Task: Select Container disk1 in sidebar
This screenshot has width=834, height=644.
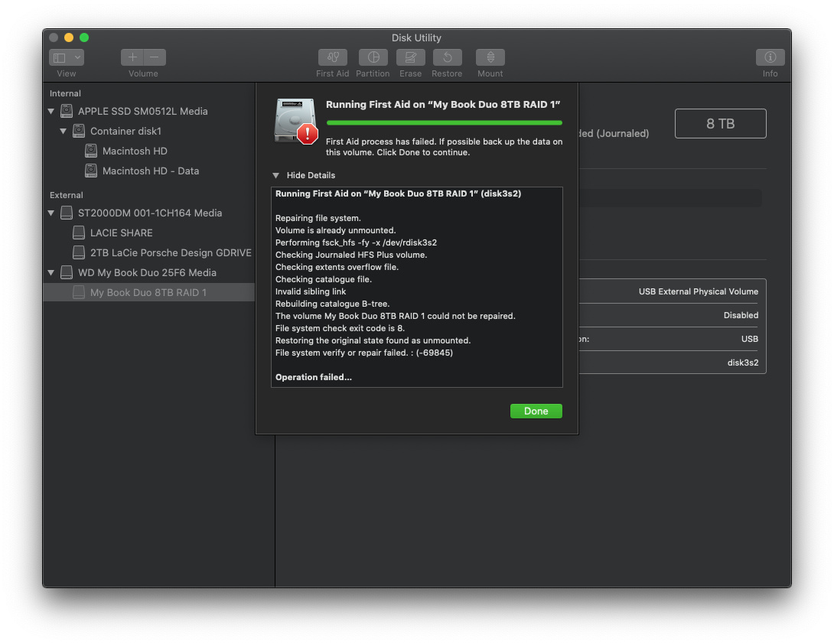Action: click(149, 131)
